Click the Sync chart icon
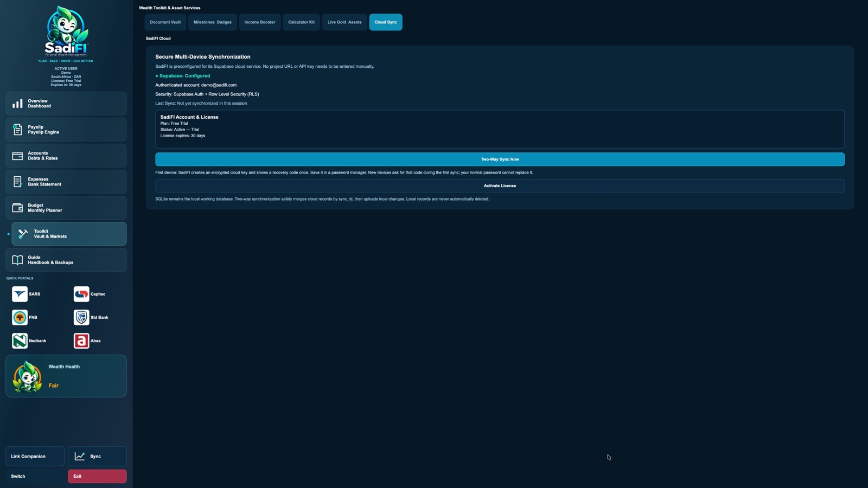 pos(80,456)
